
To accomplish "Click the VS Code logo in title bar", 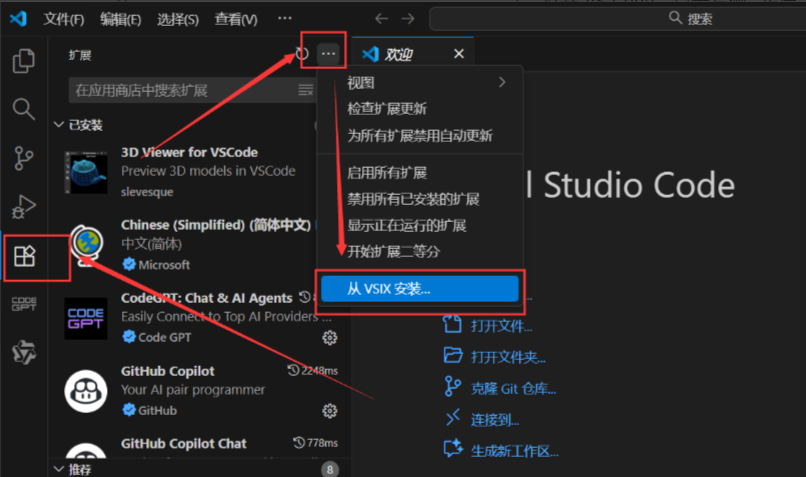I will (19, 19).
